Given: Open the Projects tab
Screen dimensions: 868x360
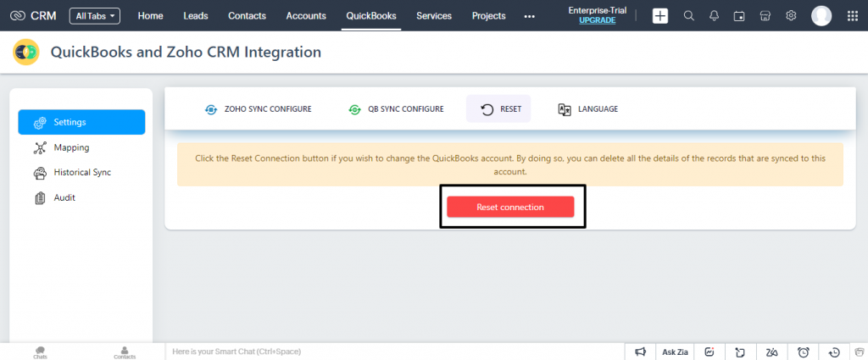Looking at the screenshot, I should 489,15.
